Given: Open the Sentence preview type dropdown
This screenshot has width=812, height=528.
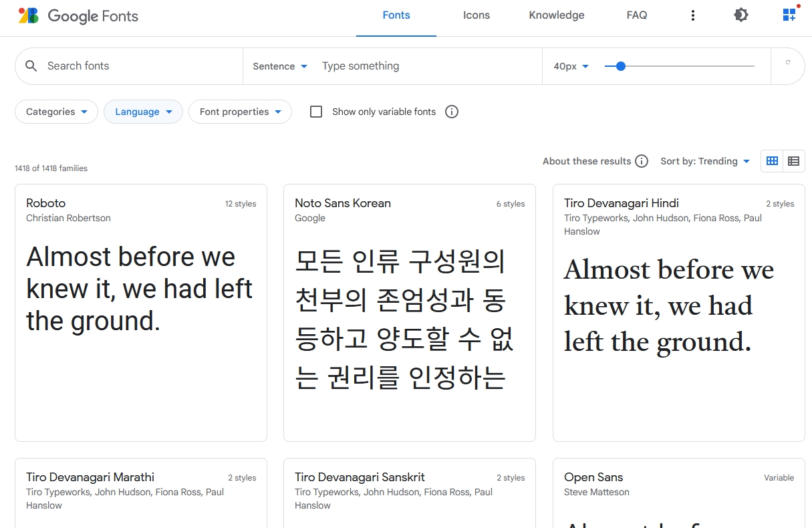Looking at the screenshot, I should 280,66.
